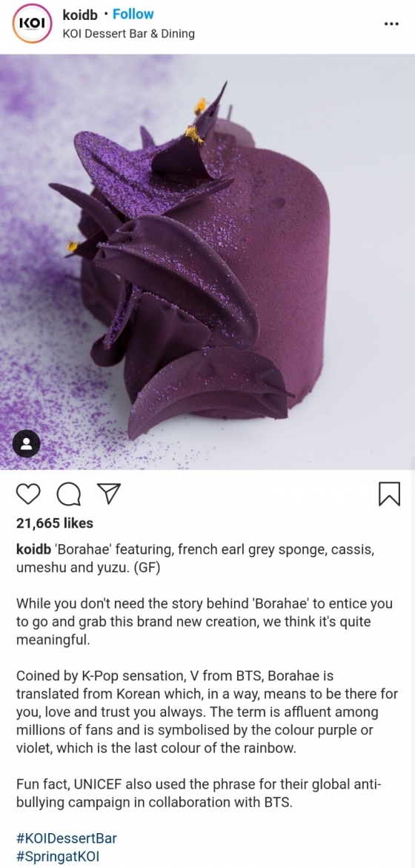415x868 pixels.
Task: Open the KOI Dessert Bar & Dining location
Action: coord(129,34)
